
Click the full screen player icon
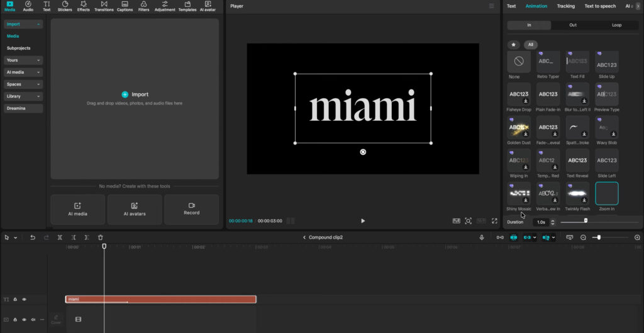(494, 221)
